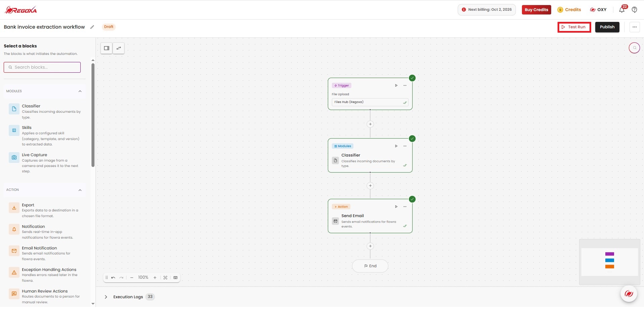Image resolution: width=644 pixels, height=309 pixels.
Task: Click the minimap orange Action node
Action: click(610, 267)
